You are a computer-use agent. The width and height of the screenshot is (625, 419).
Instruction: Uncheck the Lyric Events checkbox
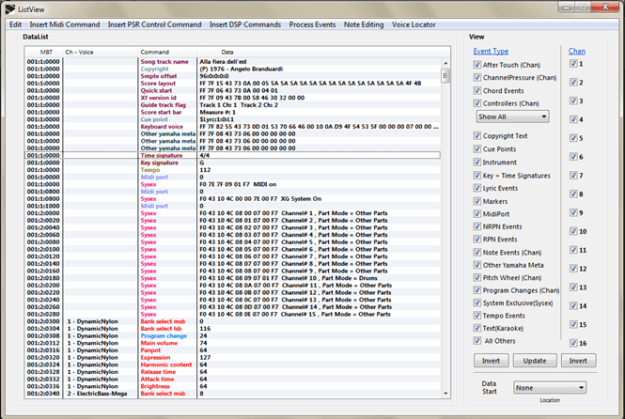click(476, 187)
